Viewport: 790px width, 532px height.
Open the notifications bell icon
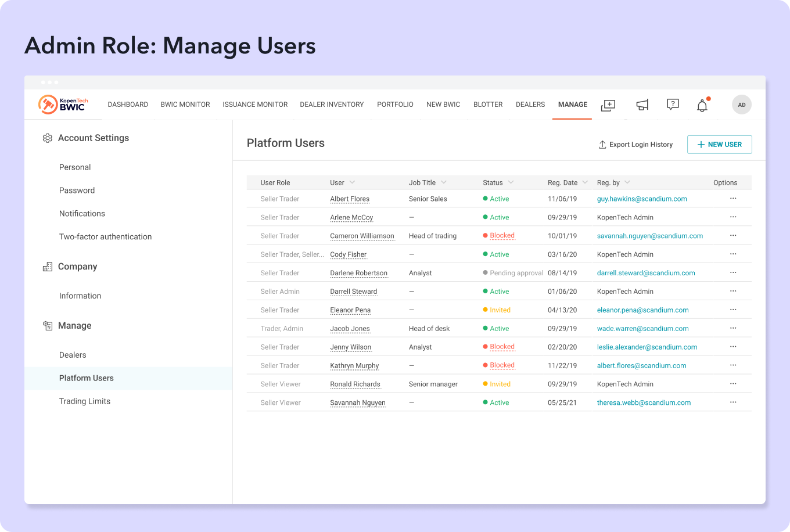tap(702, 105)
